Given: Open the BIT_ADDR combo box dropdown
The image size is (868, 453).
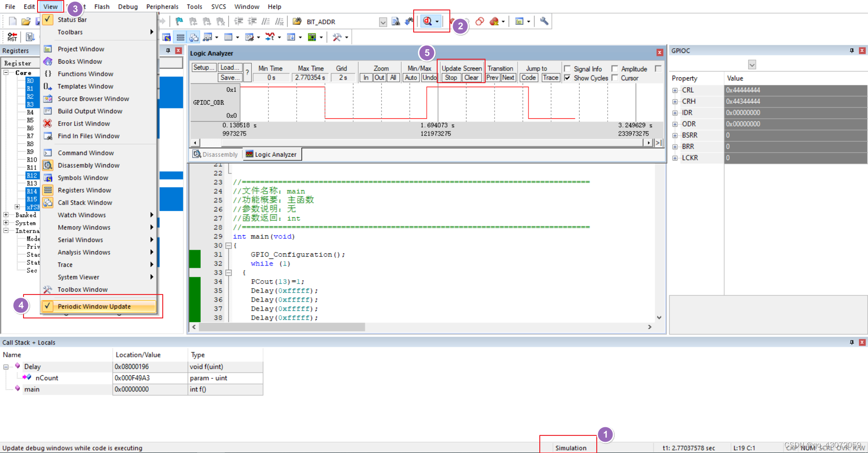Looking at the screenshot, I should pos(383,22).
